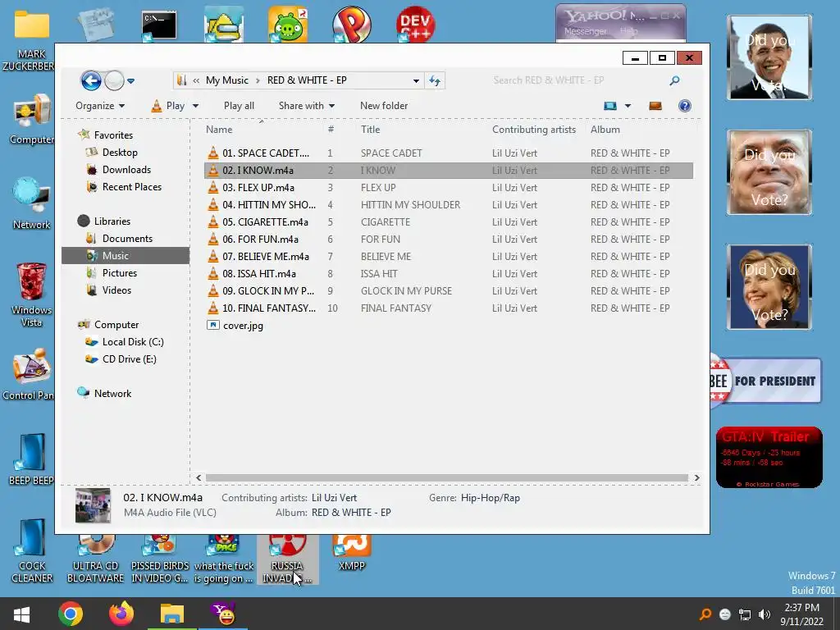Viewport: 840px width, 630px height.
Task: Expand the Play options arrow
Action: [x=195, y=106]
